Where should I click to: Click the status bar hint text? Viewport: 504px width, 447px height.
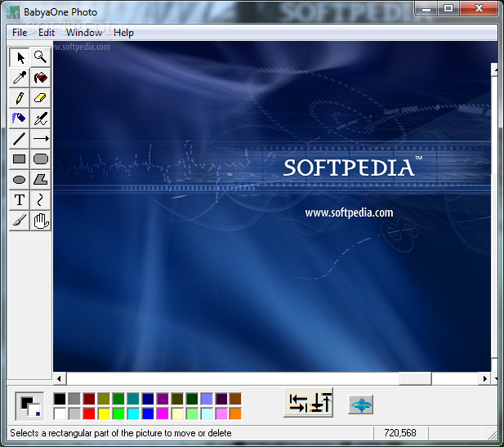[x=121, y=433]
